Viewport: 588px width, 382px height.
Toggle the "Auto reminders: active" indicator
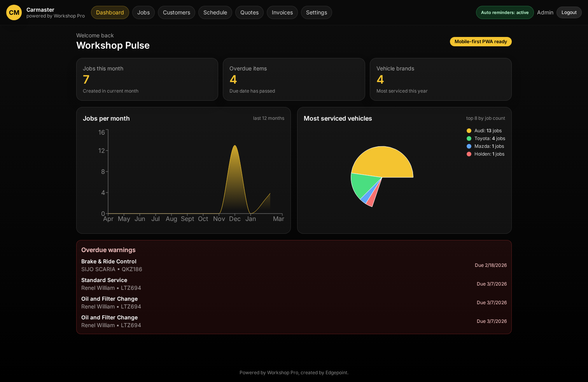(x=505, y=12)
